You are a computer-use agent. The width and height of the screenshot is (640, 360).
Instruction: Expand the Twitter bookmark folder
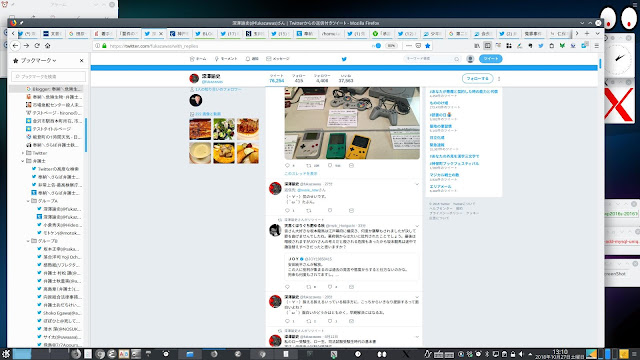click(x=23, y=153)
